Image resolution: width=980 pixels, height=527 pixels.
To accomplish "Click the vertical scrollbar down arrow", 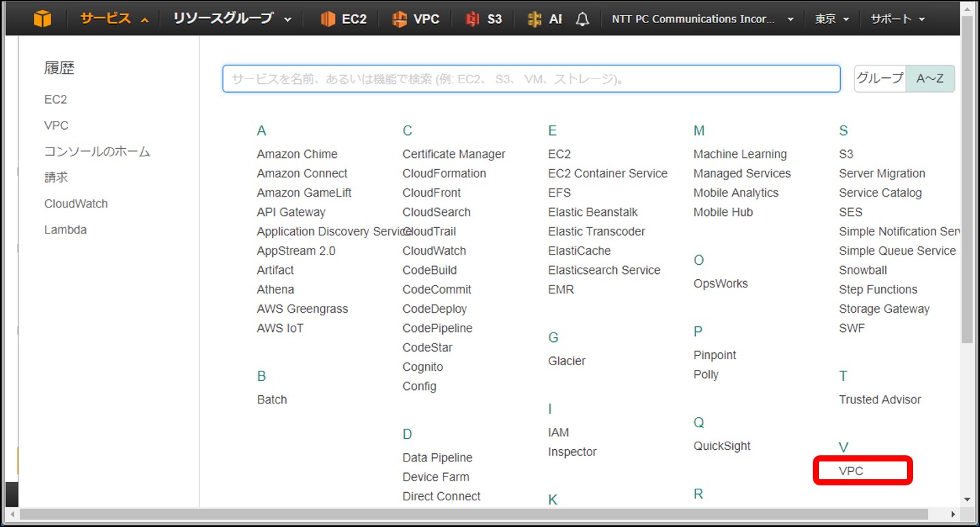I will 967,500.
